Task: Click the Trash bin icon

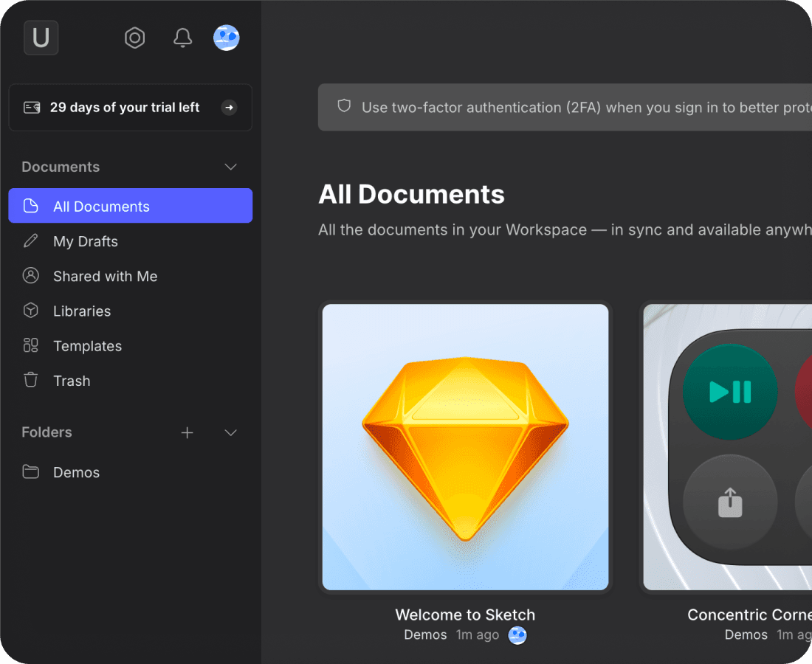Action: tap(30, 379)
